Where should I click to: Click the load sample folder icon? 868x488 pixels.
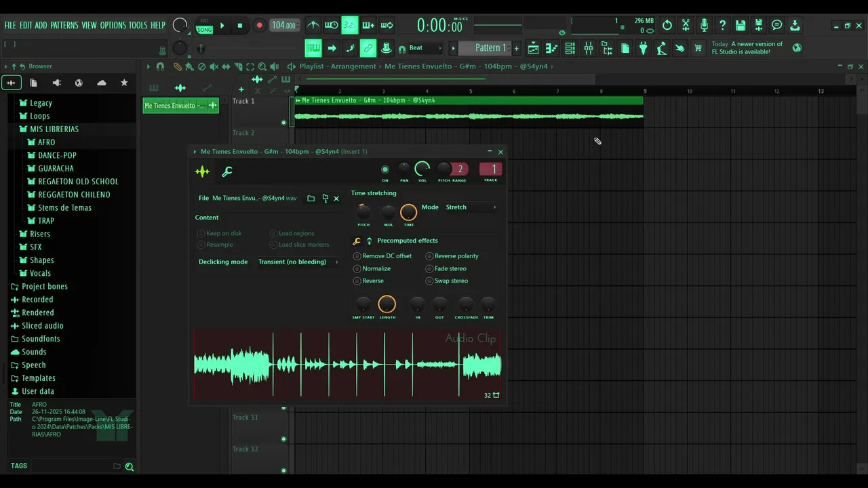pos(311,199)
